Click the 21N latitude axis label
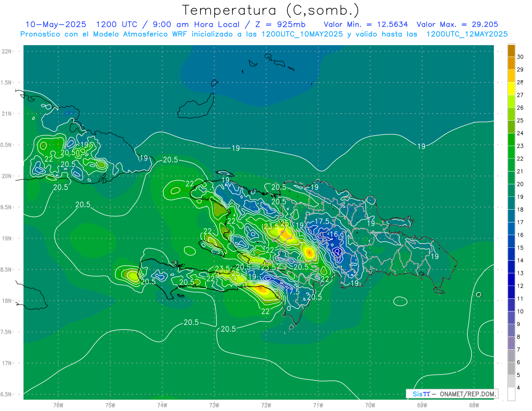This screenshot has height=411, width=532. [7, 114]
